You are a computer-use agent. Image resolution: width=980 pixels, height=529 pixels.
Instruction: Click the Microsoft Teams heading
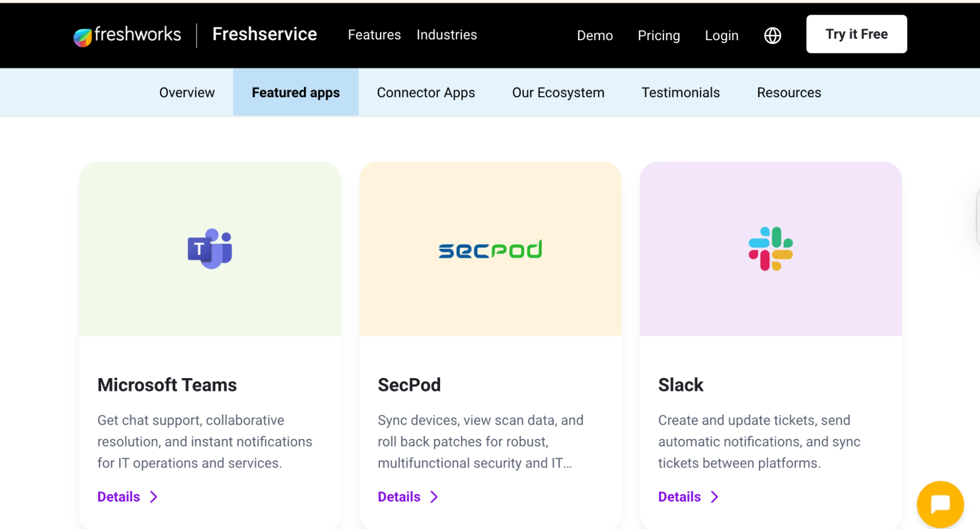tap(167, 385)
